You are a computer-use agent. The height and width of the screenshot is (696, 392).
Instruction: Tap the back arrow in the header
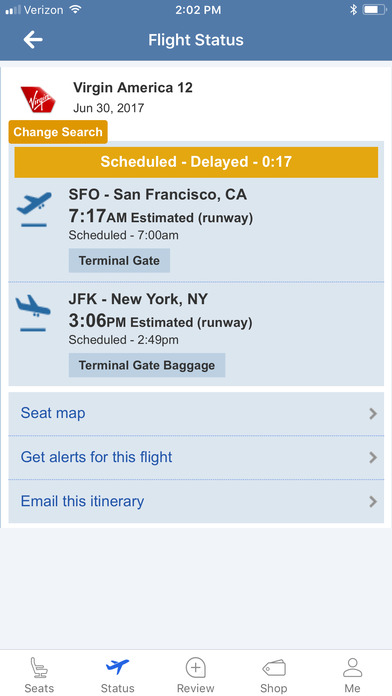33,40
